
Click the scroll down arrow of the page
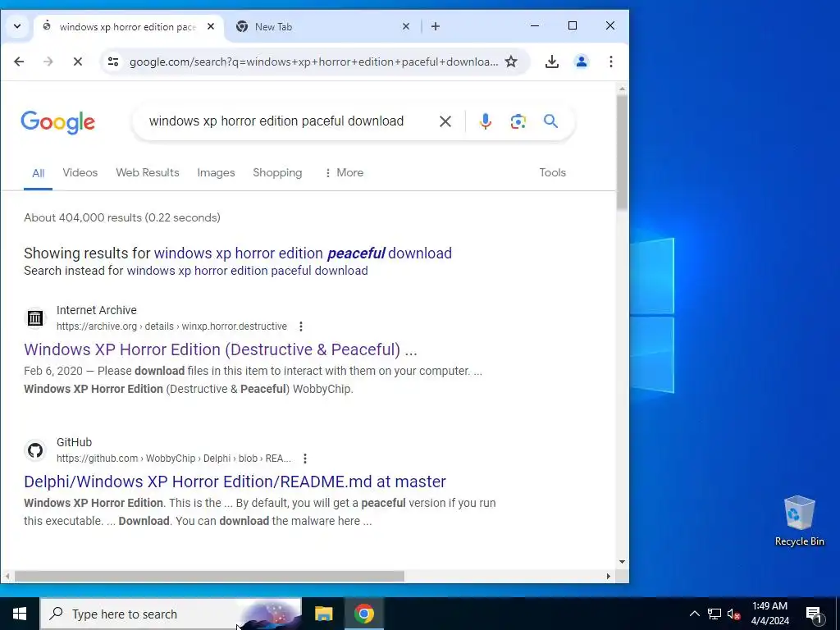[622, 561]
